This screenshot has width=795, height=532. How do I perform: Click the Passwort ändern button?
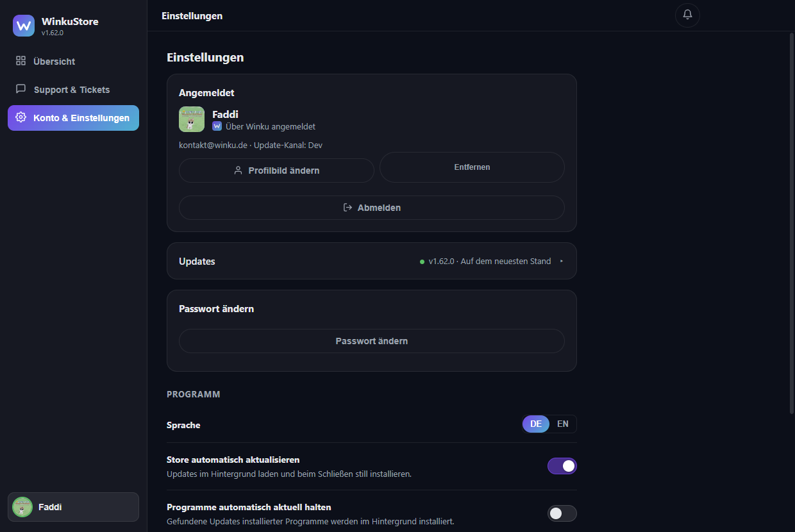pos(372,341)
